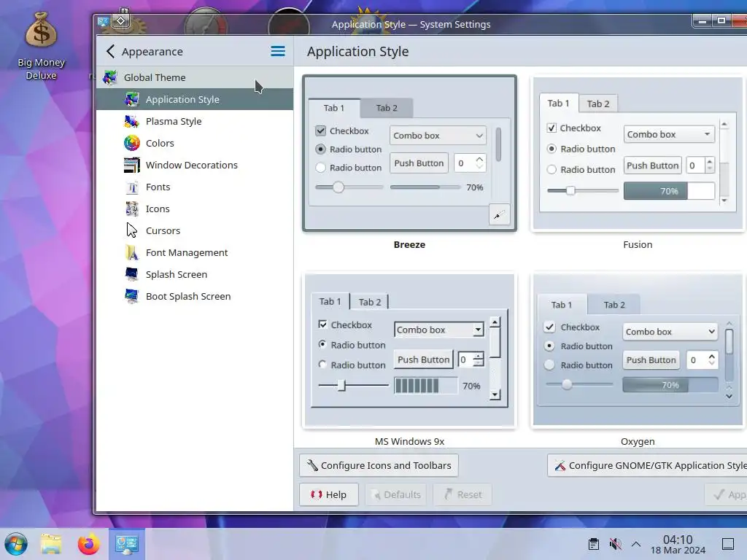The image size is (747, 560).
Task: Open the hamburger menu in Appearance header
Action: [278, 51]
